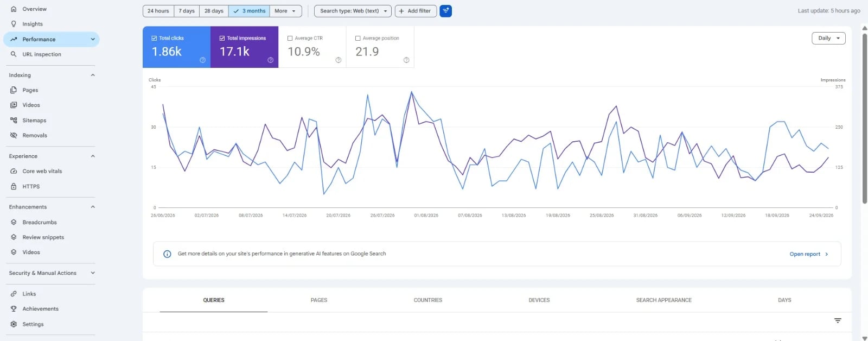Click the Achievements trophy icon
This screenshot has height=341, width=868.
(14, 309)
